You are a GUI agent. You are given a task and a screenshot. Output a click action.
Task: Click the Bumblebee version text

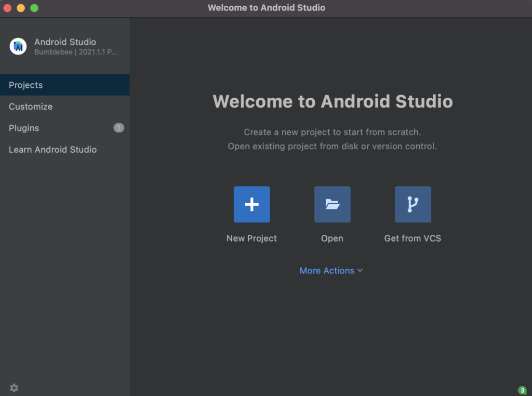(76, 52)
